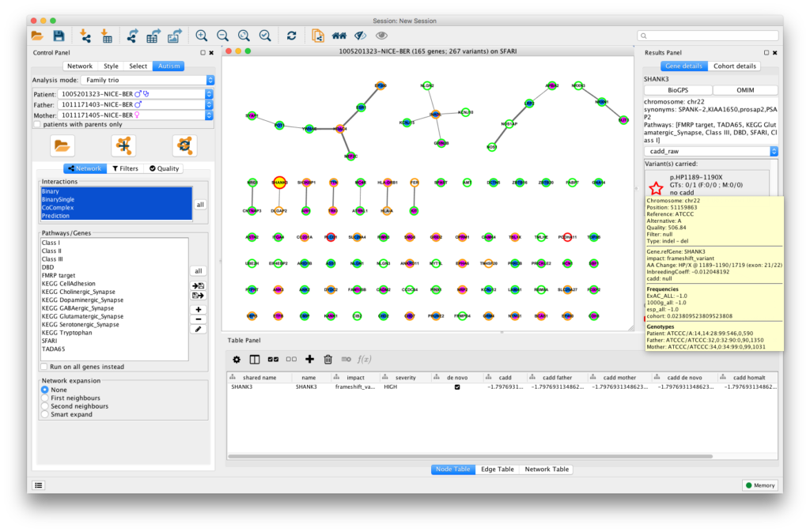Switch to the Style tab
Viewport: 810px width, 532px height.
point(111,66)
